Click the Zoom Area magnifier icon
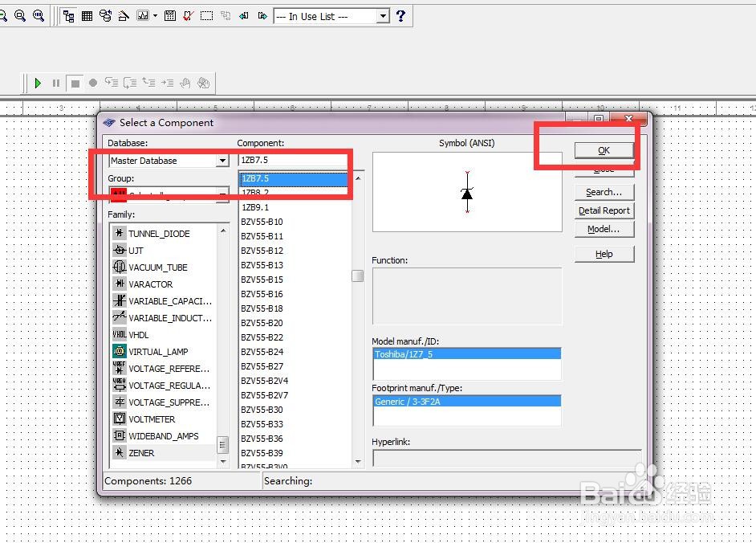Viewport: 756px width, 543px height. point(20,16)
